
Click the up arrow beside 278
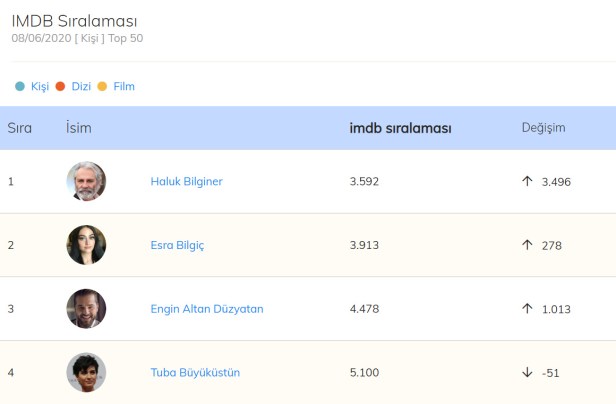527,245
